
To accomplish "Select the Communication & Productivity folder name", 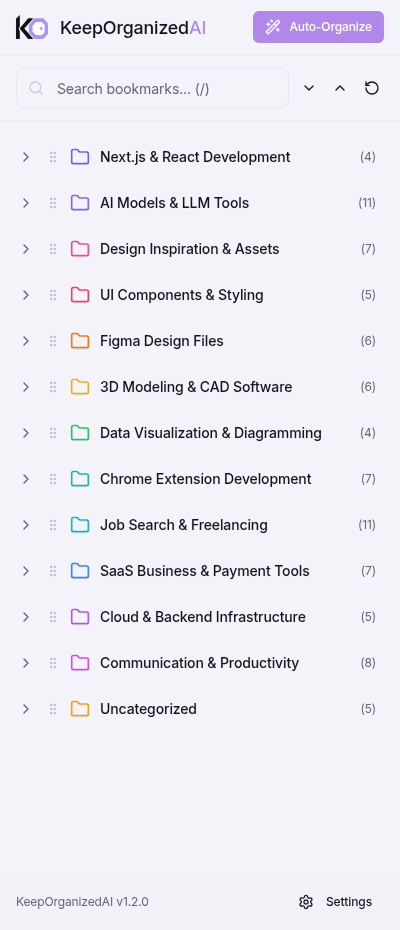I will tap(199, 663).
